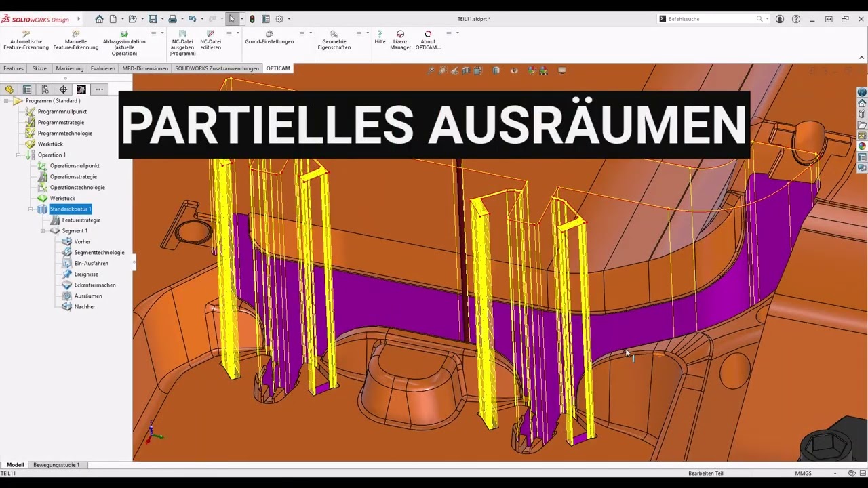Expand the SOLIDWORKS logo menu arrow
The height and width of the screenshot is (488, 868).
tap(79, 19)
